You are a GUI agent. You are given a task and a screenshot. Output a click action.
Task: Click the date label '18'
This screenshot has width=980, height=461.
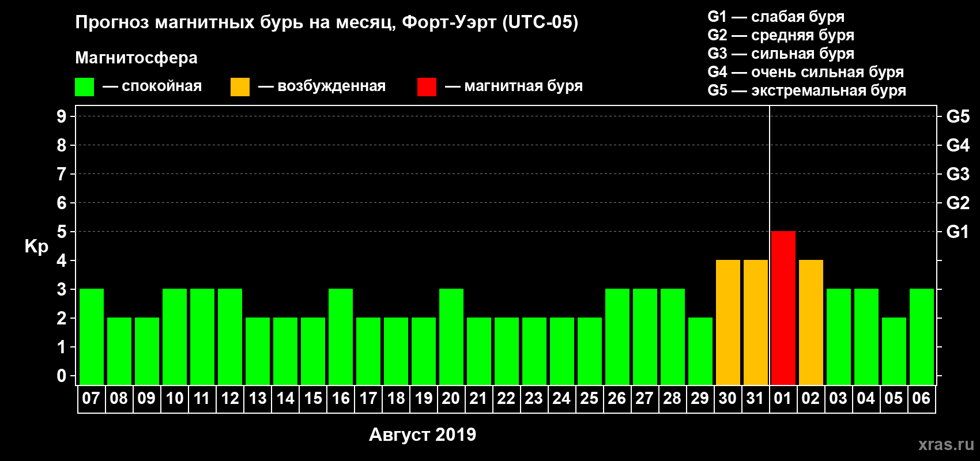(395, 398)
